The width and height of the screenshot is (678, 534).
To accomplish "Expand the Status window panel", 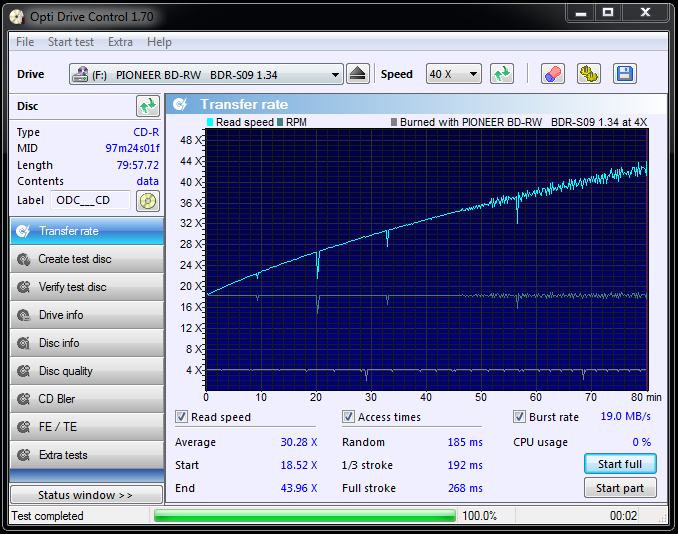I will [86, 495].
